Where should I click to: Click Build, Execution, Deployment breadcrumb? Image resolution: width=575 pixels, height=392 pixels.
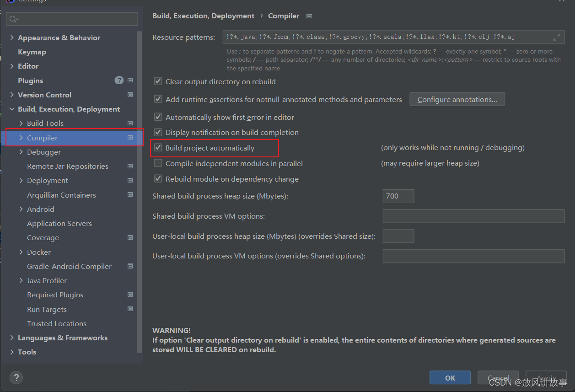203,16
